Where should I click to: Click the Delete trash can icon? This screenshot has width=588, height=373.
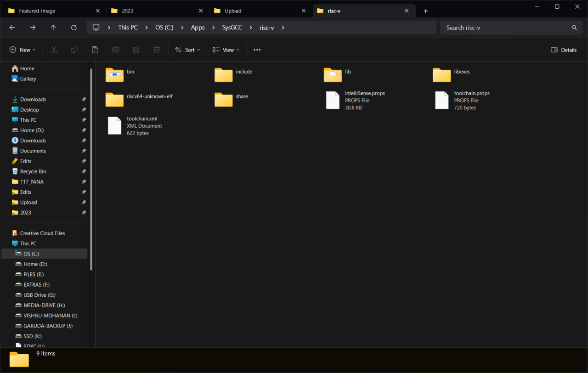[157, 50]
